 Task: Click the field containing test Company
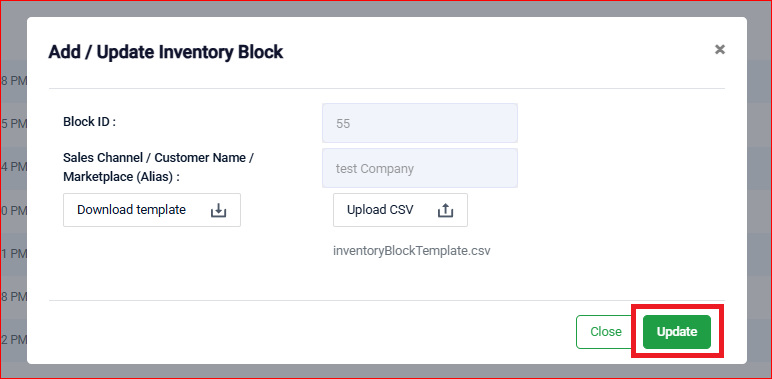(419, 168)
